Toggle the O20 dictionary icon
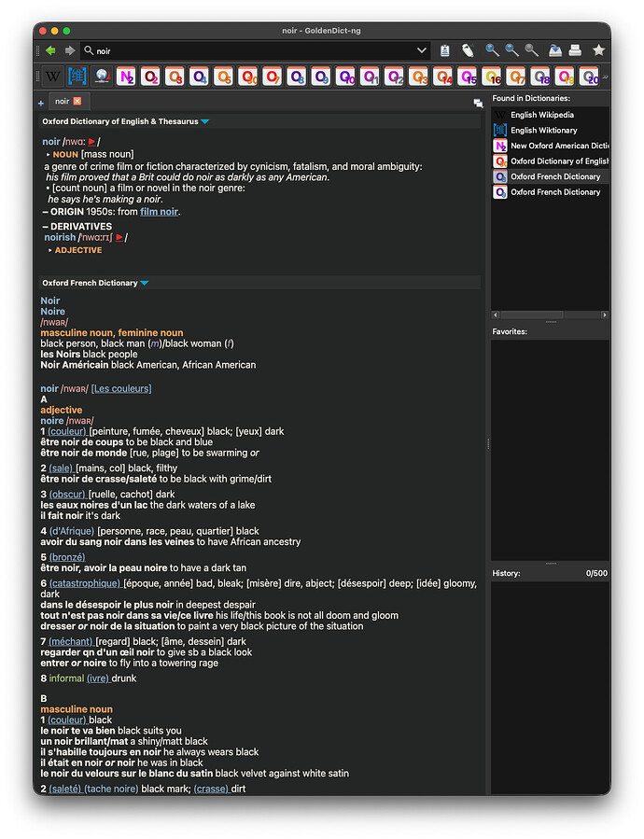644x839 pixels. [x=589, y=77]
